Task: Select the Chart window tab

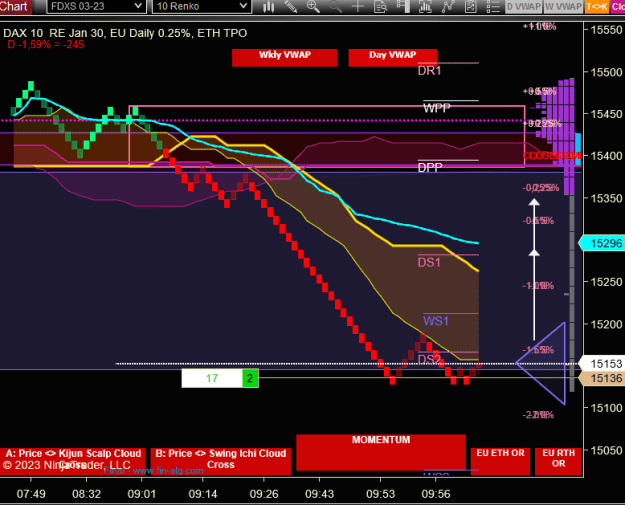Action: pyautogui.click(x=15, y=6)
